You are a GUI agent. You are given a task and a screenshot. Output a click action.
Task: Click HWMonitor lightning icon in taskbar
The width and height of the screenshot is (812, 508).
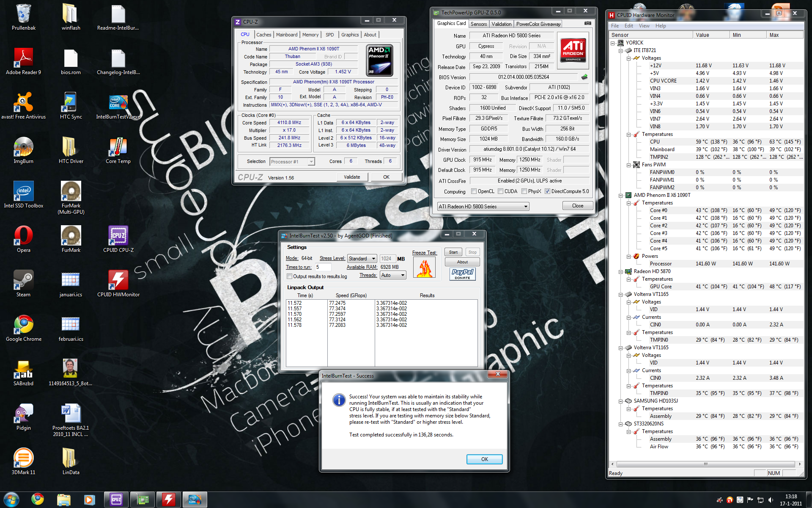pyautogui.click(x=169, y=500)
